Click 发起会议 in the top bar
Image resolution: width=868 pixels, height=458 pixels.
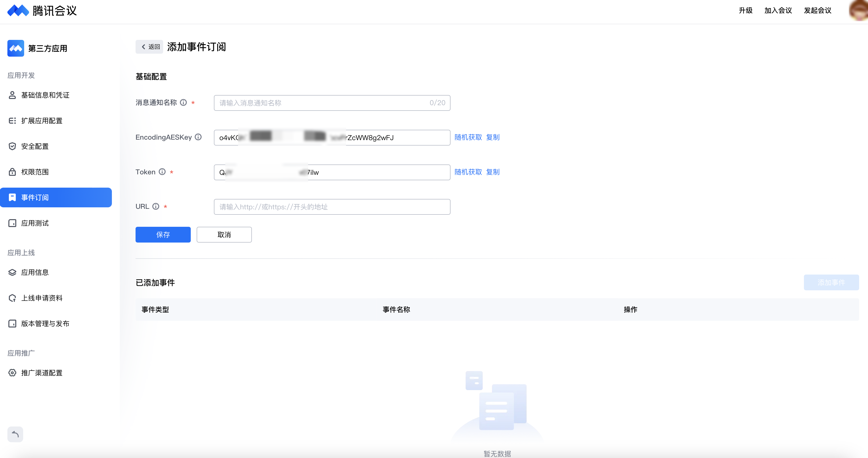(817, 10)
